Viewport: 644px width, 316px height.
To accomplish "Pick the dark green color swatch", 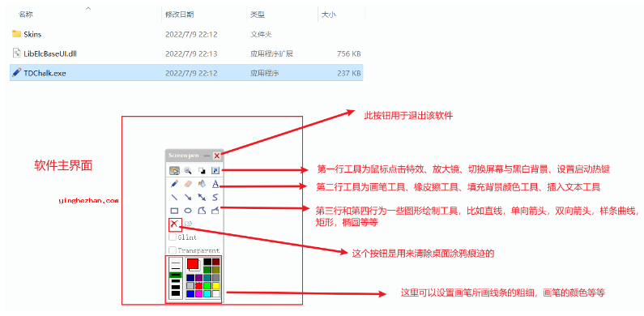I will click(207, 270).
